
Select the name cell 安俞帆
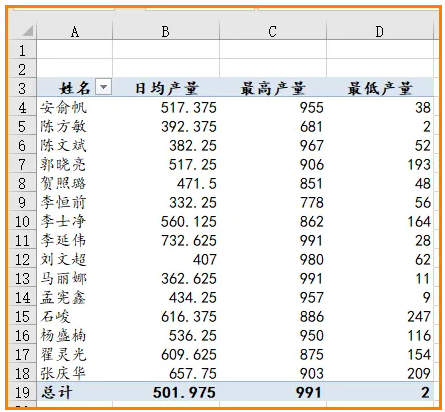75,107
